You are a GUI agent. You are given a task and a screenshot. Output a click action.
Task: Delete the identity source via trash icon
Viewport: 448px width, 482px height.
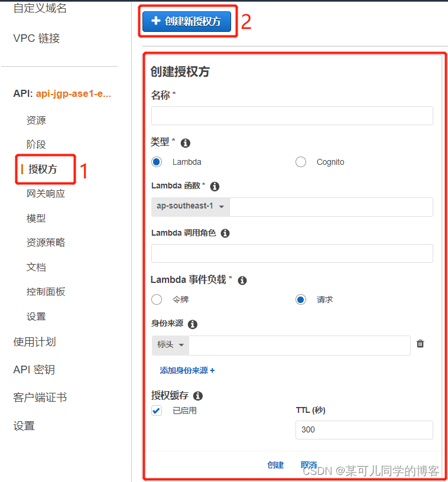click(420, 344)
